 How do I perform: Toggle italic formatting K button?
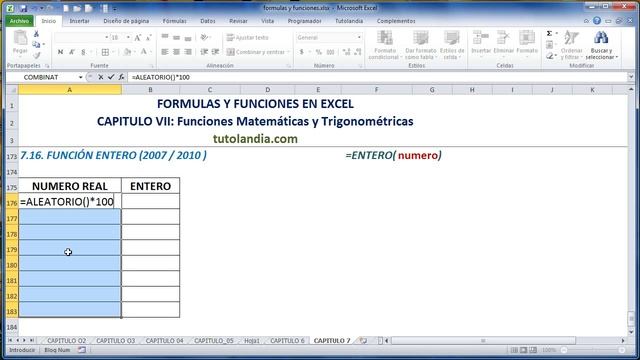[x=72, y=52]
